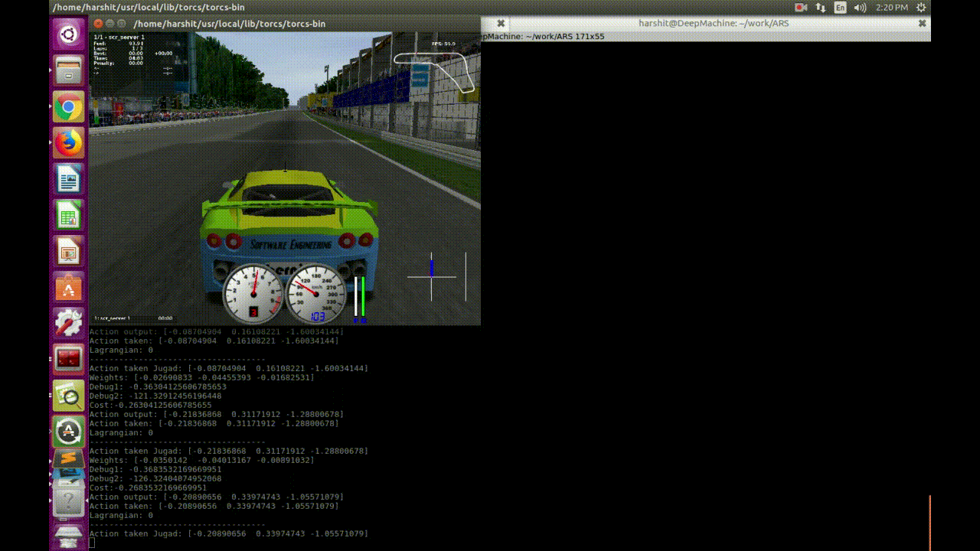The height and width of the screenshot is (551, 980).
Task: Click Weights line starting with -0.02690833
Action: tap(202, 377)
